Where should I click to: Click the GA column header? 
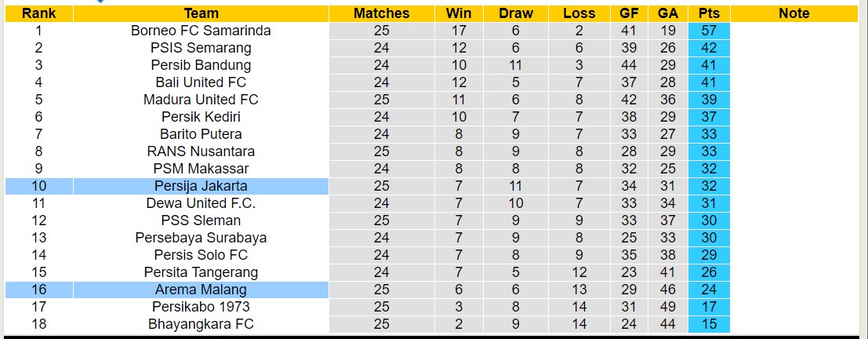coord(668,13)
